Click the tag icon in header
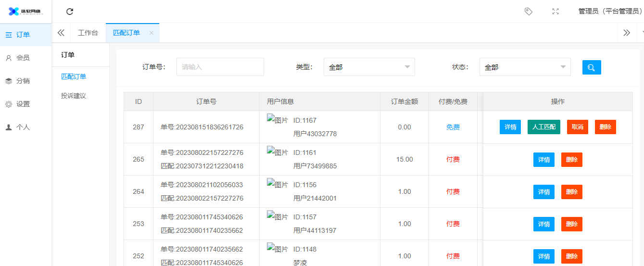 click(x=528, y=12)
